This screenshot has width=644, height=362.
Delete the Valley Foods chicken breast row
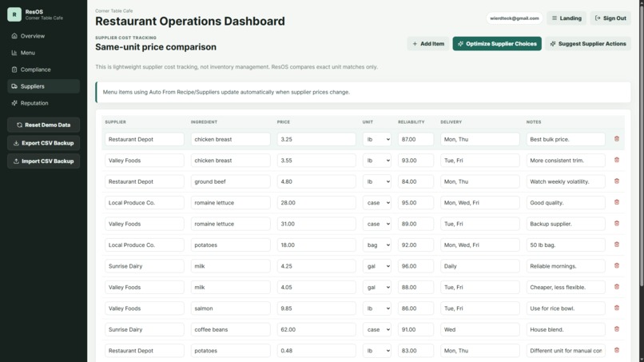[x=617, y=161]
